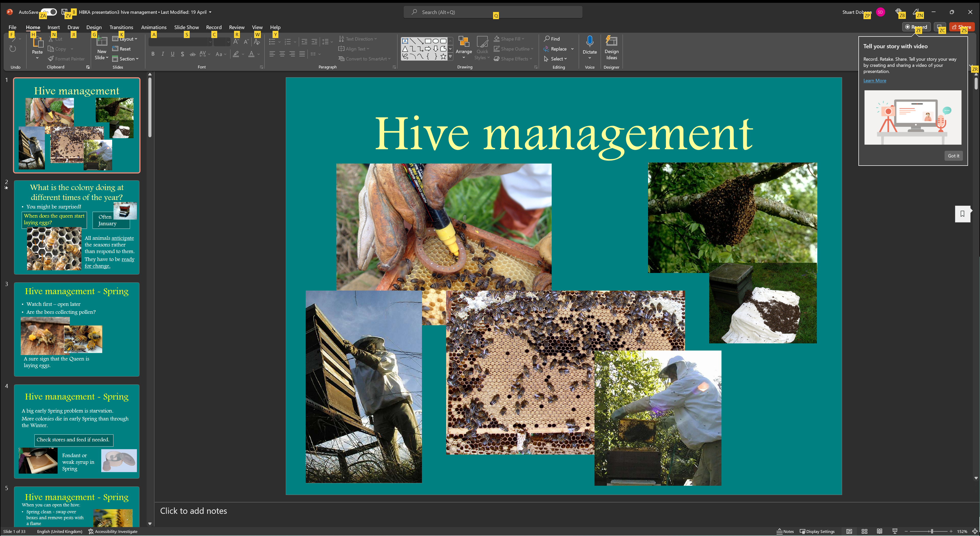The height and width of the screenshot is (536, 980).
Task: Switch to Reading View icon
Action: [880, 531]
